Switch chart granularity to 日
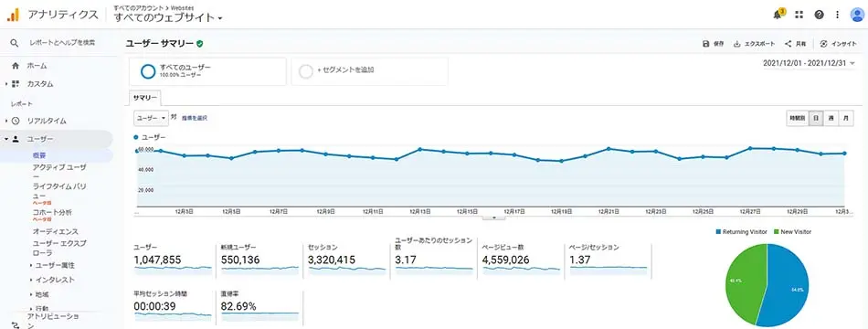Screen dimensions: 868x329 point(816,118)
